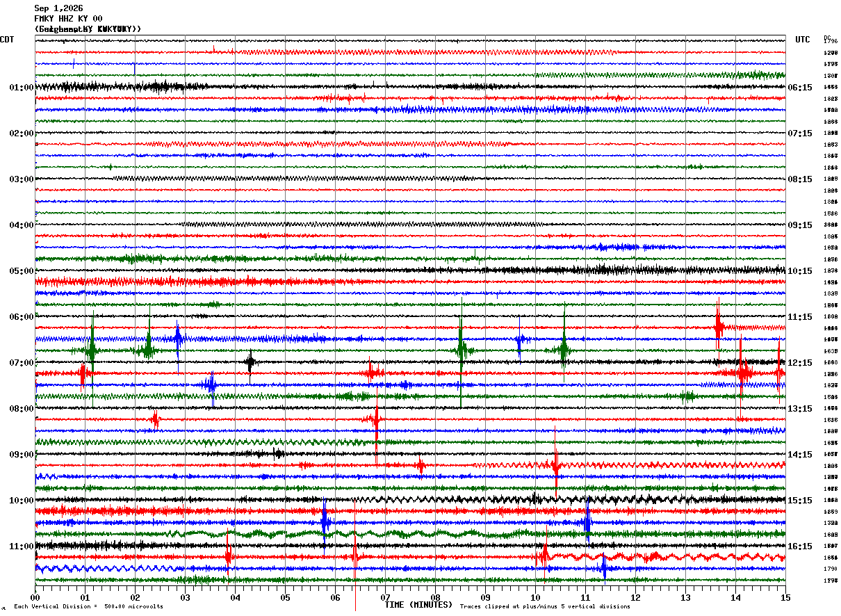This screenshot has width=841, height=616.
Task: Select the 11:00 CDT row label
Action: (x=22, y=546)
